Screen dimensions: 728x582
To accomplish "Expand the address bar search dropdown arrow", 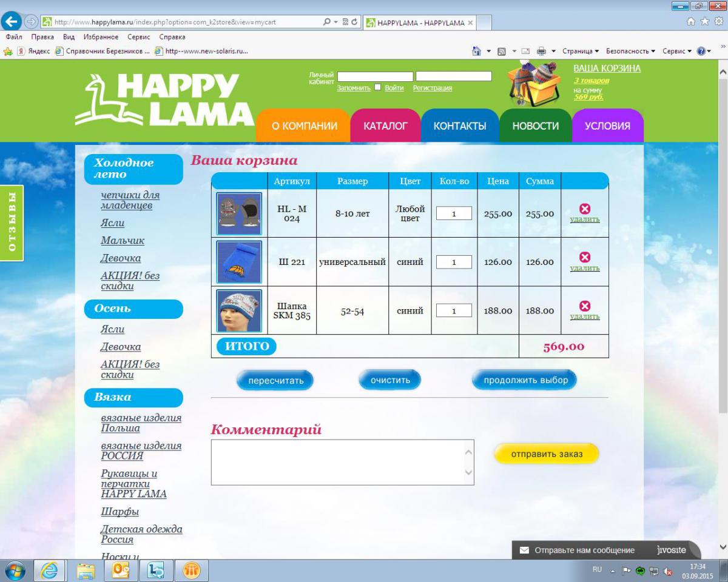I will click(336, 22).
